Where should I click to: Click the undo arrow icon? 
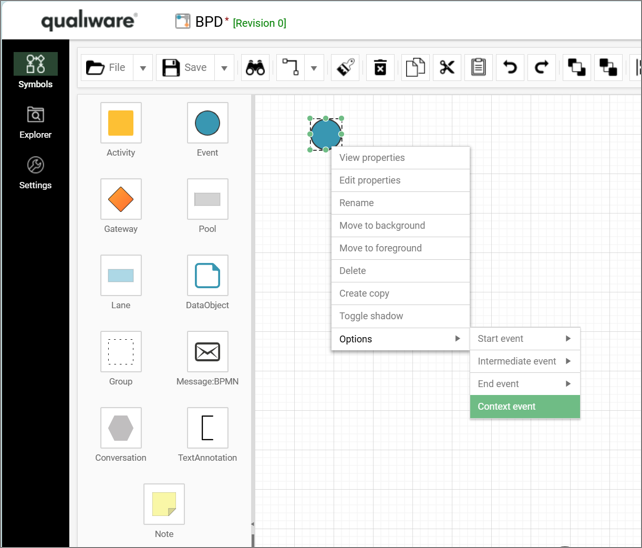coord(510,67)
